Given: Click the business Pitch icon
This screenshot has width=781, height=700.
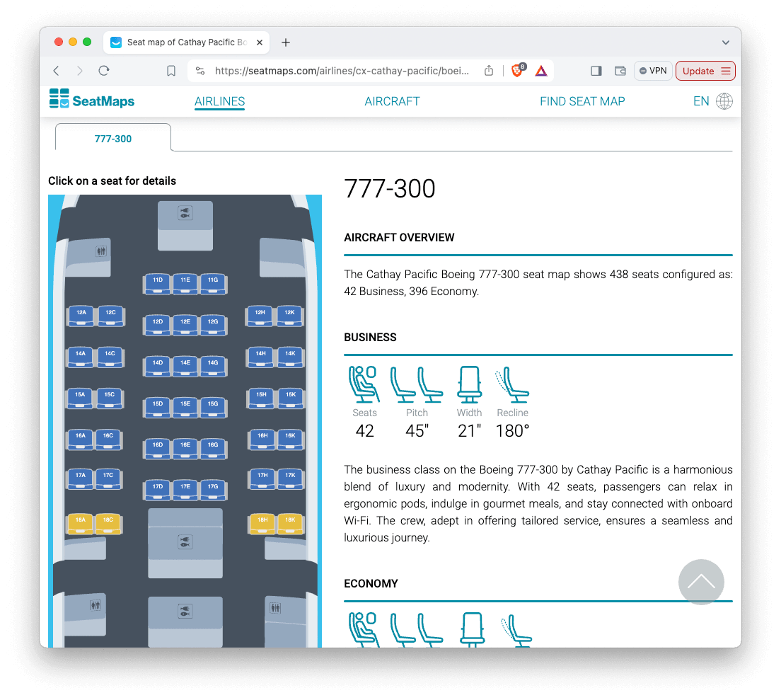Looking at the screenshot, I should (x=417, y=384).
